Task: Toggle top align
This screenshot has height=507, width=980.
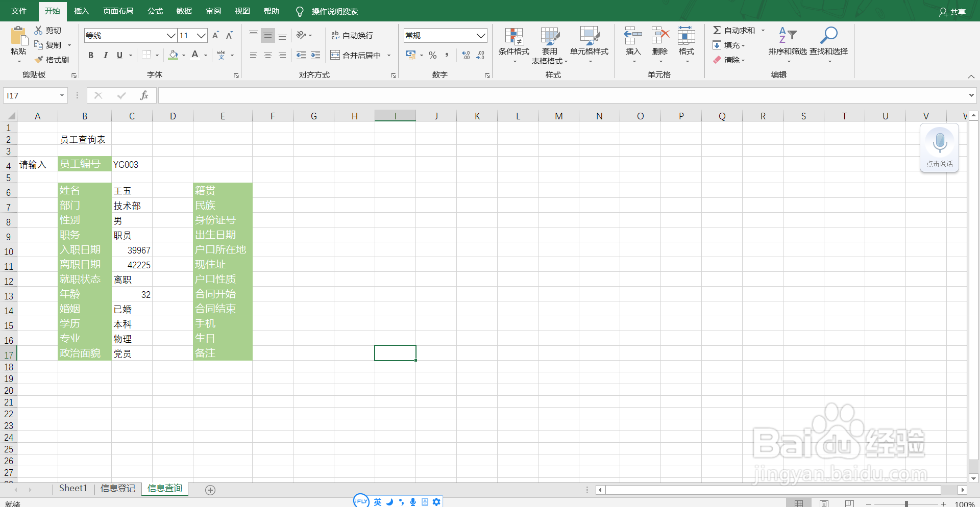Action: click(253, 35)
